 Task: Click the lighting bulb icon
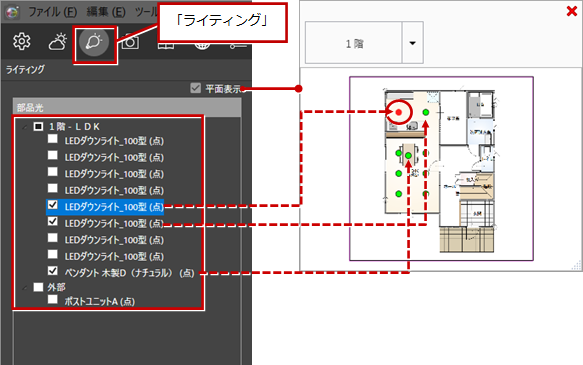(94, 42)
